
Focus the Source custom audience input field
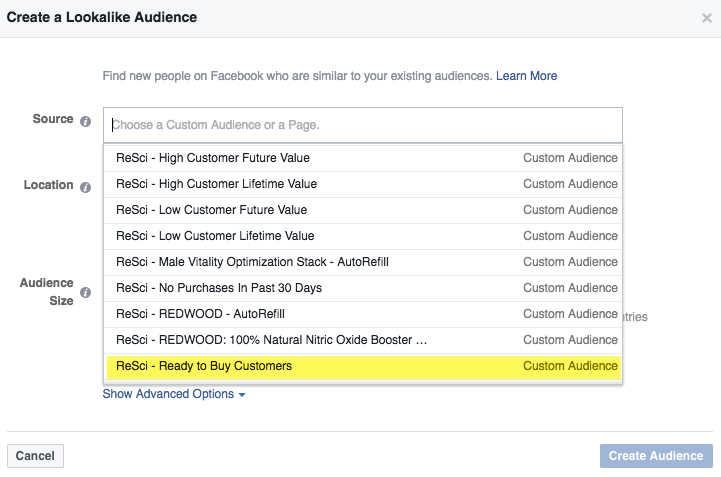(363, 125)
